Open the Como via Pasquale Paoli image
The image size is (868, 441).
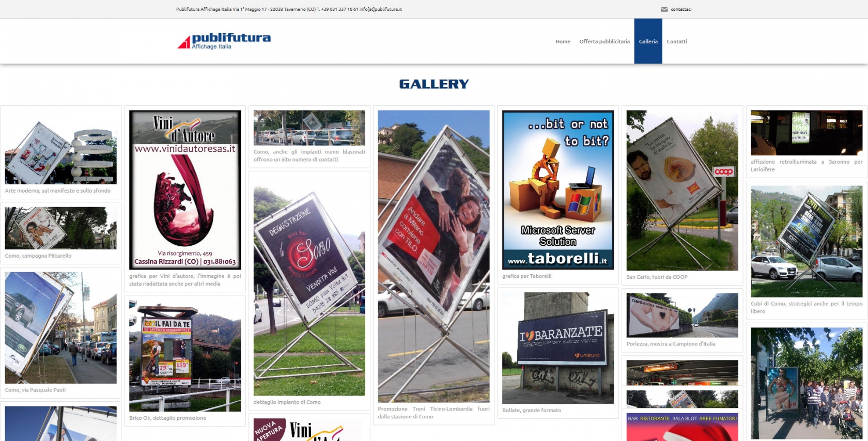tap(61, 327)
